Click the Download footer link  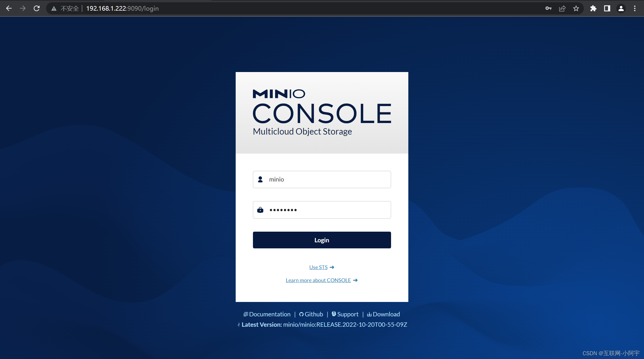coord(386,314)
